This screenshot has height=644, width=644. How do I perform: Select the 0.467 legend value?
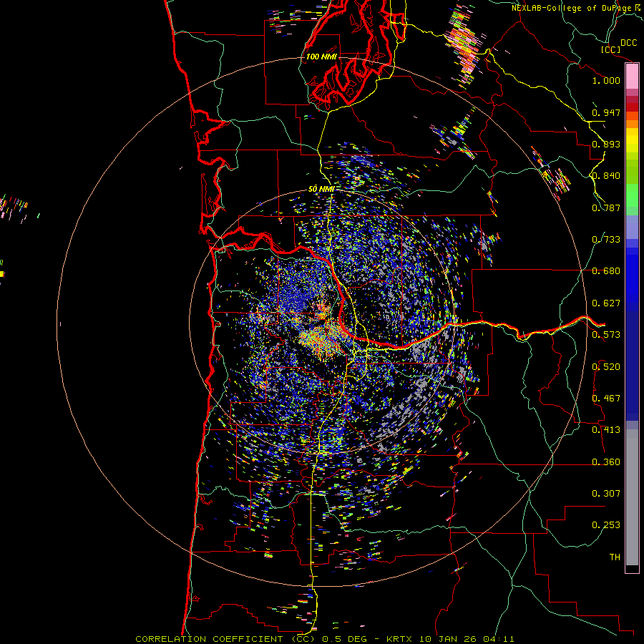606,399
